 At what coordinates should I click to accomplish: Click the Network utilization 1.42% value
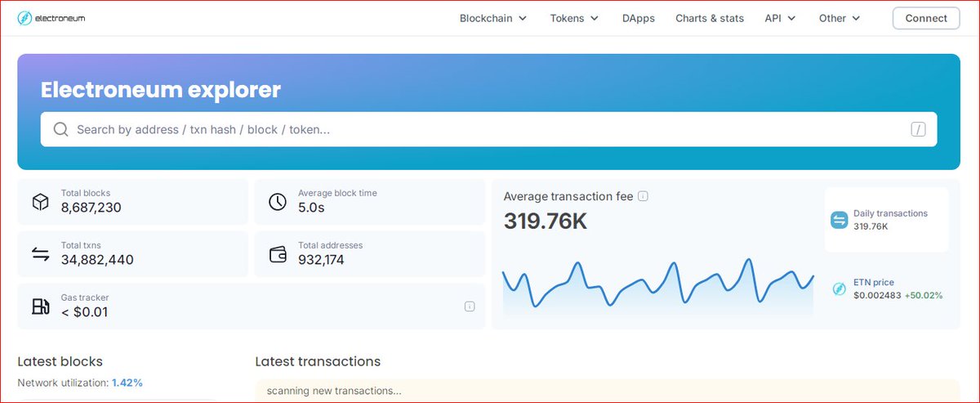tap(127, 383)
